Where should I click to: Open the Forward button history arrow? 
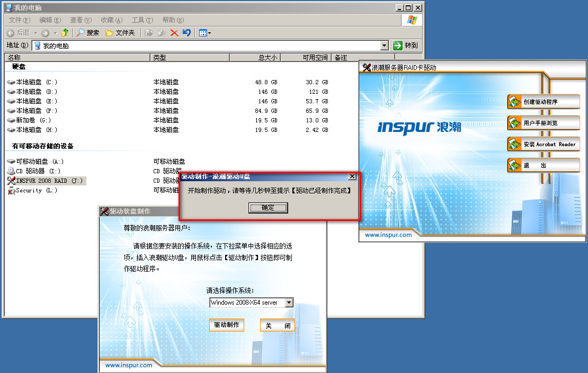55,33
